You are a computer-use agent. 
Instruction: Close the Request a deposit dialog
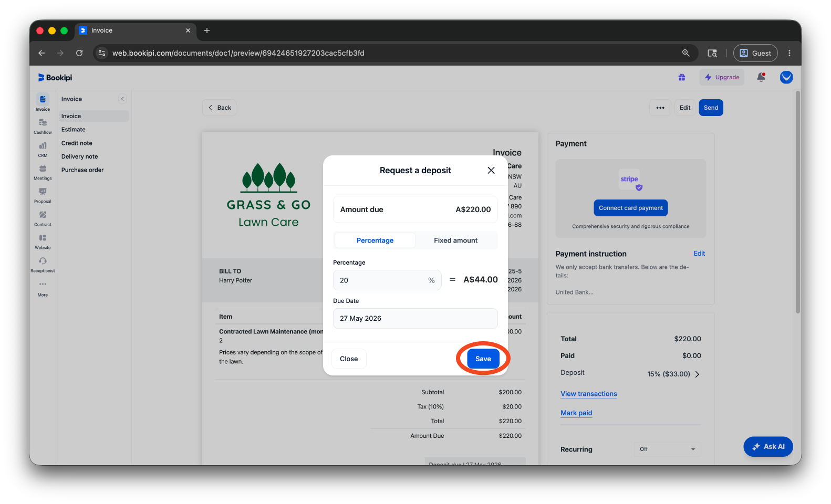[491, 170]
